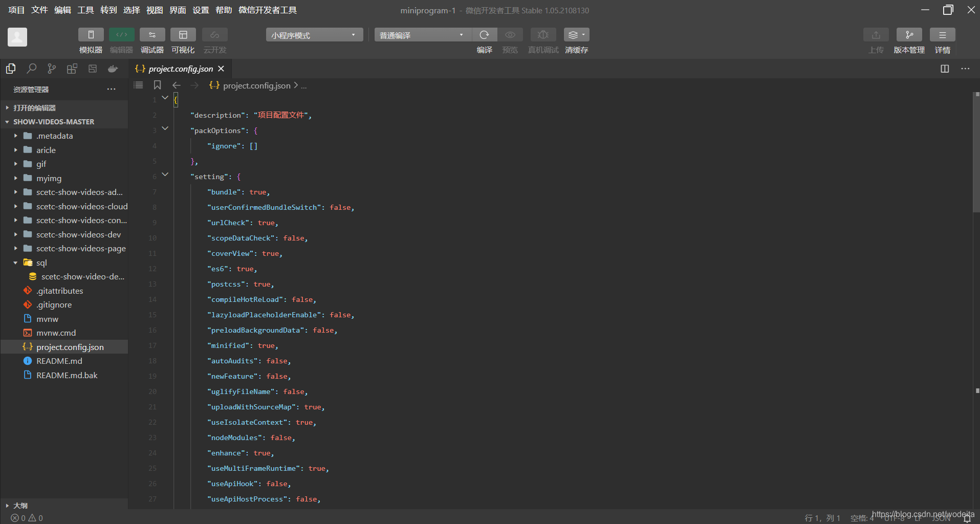Image resolution: width=980 pixels, height=524 pixels.
Task: Expand the 大纲 outline section
Action: [x=64, y=505]
